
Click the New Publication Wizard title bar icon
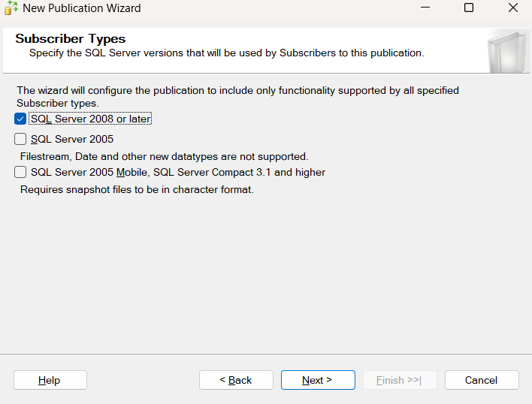11,8
